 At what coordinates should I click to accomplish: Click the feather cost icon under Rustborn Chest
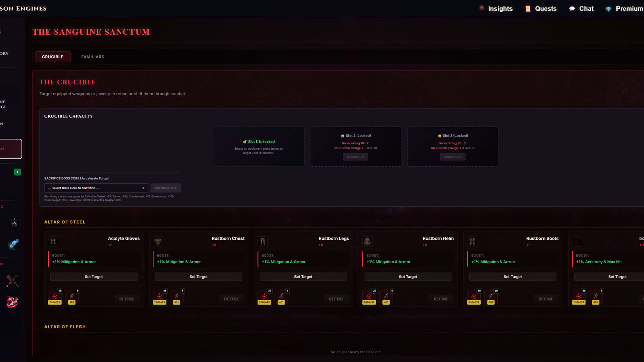click(x=177, y=297)
